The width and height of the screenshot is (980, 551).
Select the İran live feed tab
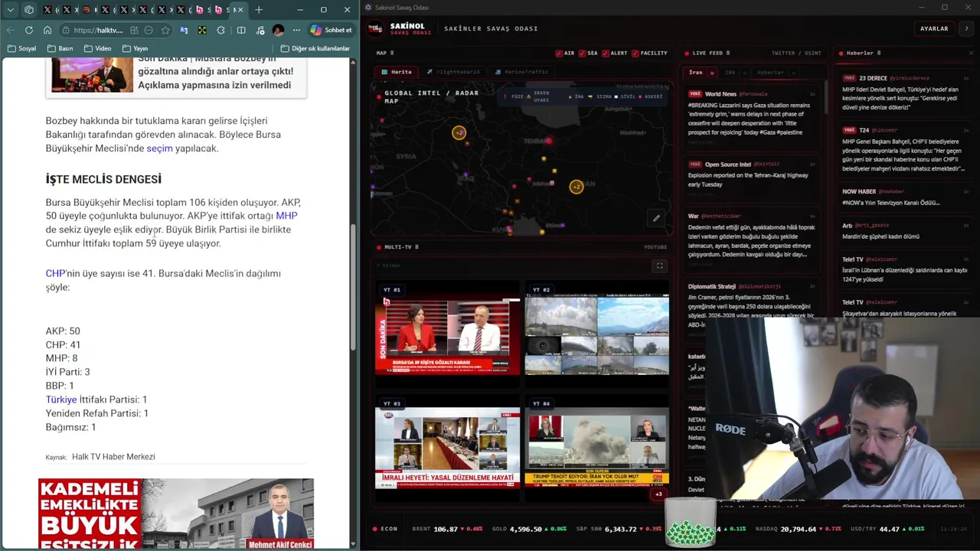coord(695,73)
